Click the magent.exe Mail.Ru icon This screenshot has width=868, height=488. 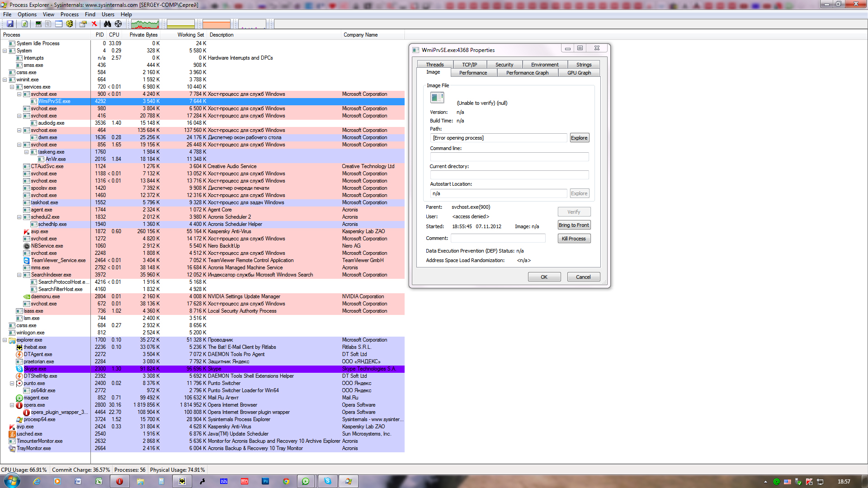pos(19,398)
